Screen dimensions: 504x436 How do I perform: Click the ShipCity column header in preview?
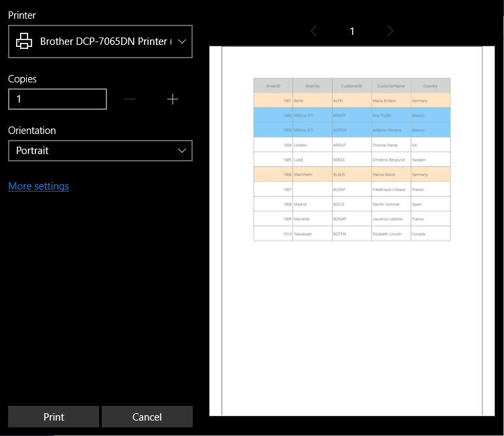(313, 86)
